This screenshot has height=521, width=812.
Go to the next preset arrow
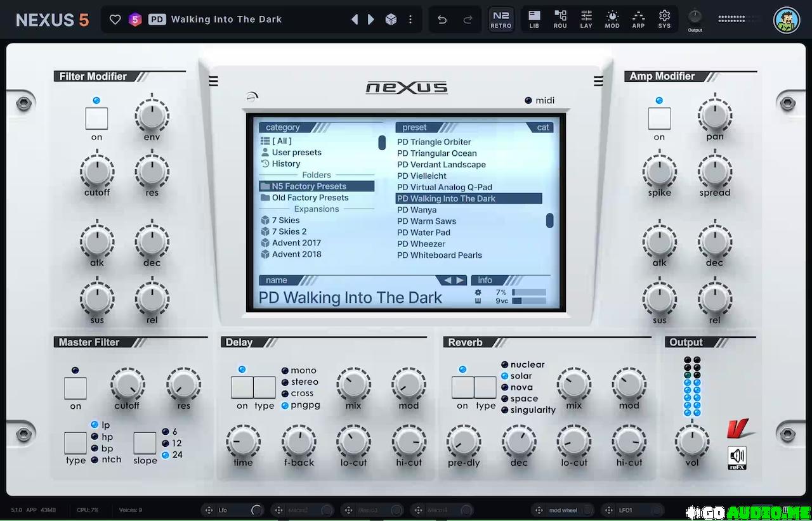(371, 20)
